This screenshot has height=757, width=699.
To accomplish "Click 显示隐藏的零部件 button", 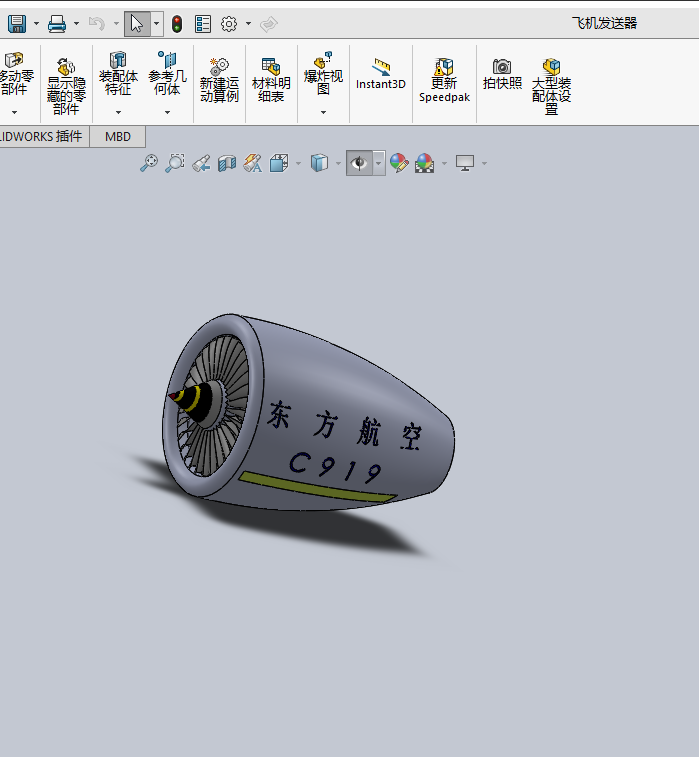I will tap(66, 86).
